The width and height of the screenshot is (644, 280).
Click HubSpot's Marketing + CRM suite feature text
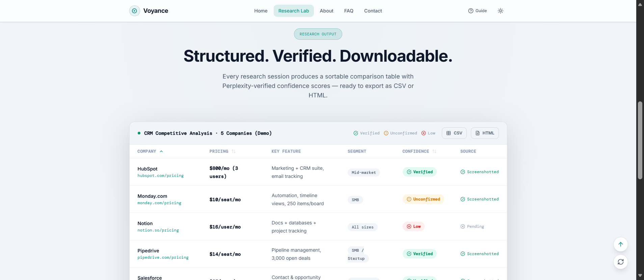tap(298, 172)
